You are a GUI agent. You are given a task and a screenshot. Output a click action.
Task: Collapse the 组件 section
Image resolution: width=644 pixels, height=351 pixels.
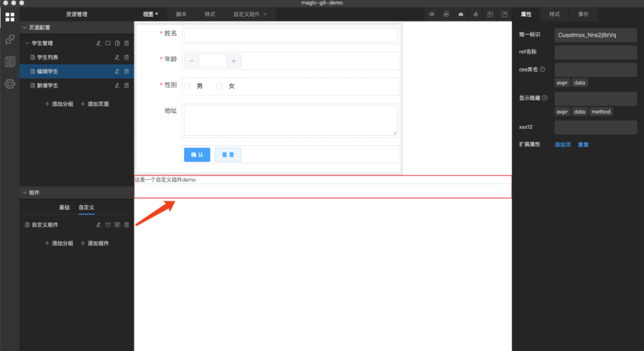[x=24, y=192]
